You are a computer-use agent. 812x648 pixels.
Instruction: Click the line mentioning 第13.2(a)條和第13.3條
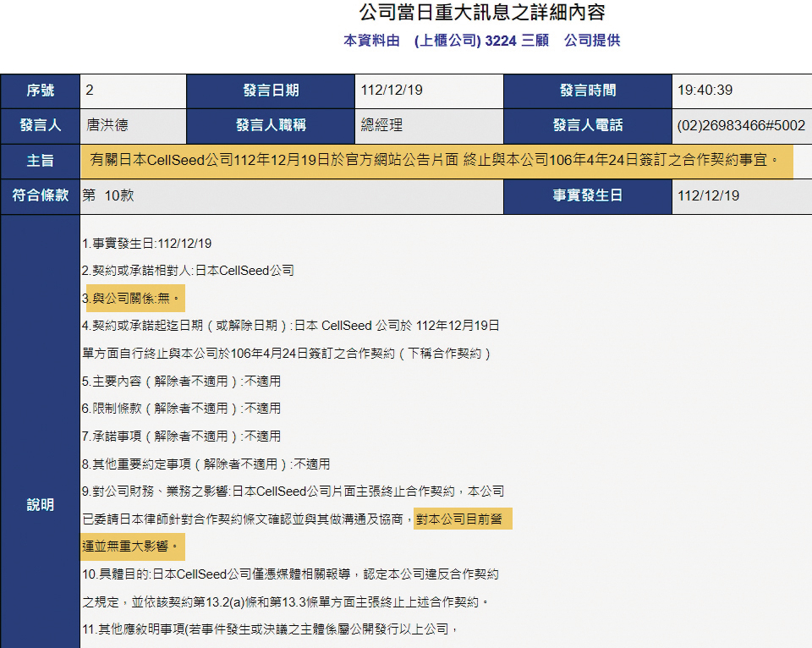coord(285,602)
